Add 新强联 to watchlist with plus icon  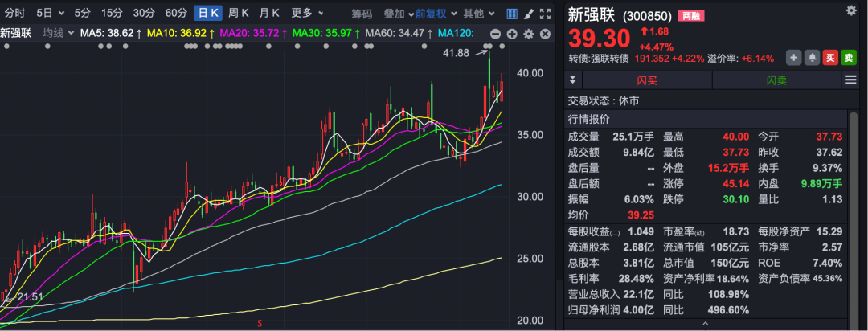[x=793, y=58]
